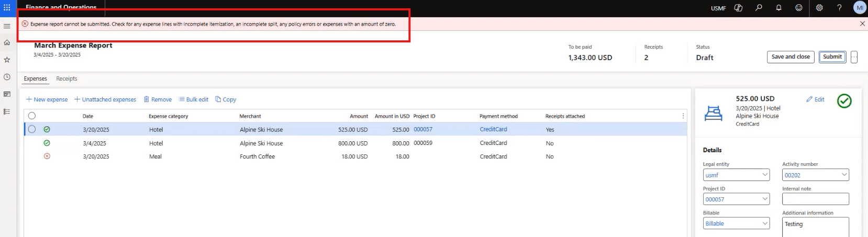
Task: Select the 525.00 USD Hotel row radio
Action: click(x=32, y=129)
